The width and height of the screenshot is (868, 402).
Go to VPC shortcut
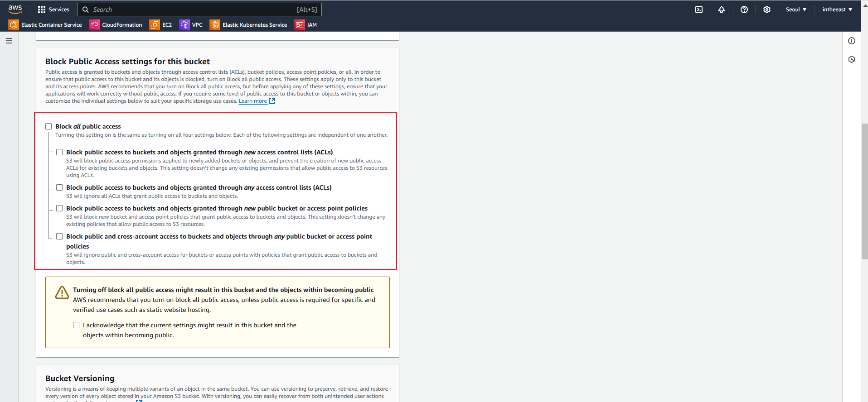pos(197,25)
